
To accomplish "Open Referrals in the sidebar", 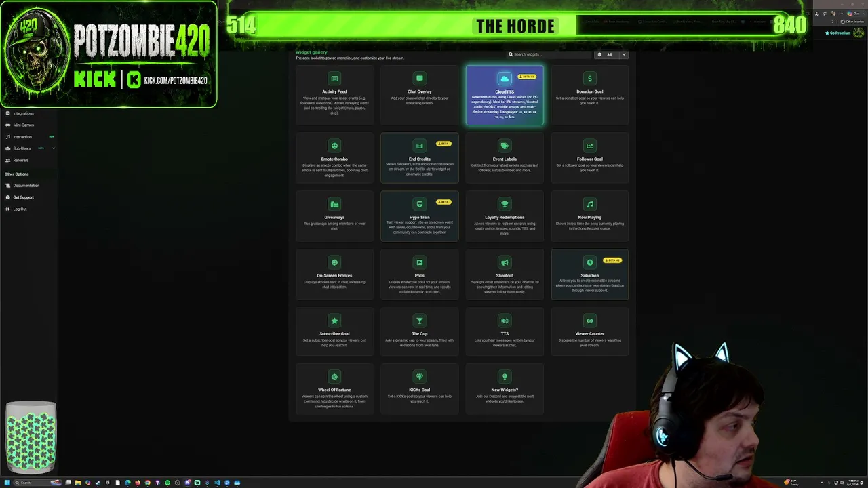I will (21, 160).
